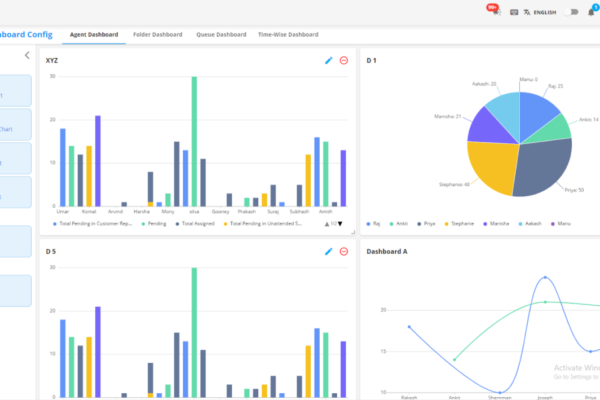The width and height of the screenshot is (600, 400).
Task: Switch to Agent Dashboard tab
Action: click(94, 34)
